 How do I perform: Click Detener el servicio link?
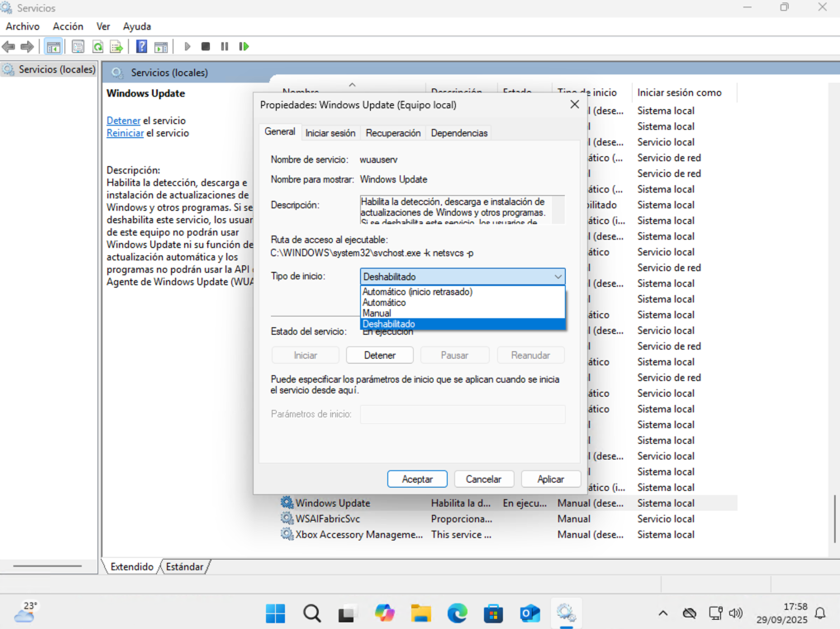123,121
